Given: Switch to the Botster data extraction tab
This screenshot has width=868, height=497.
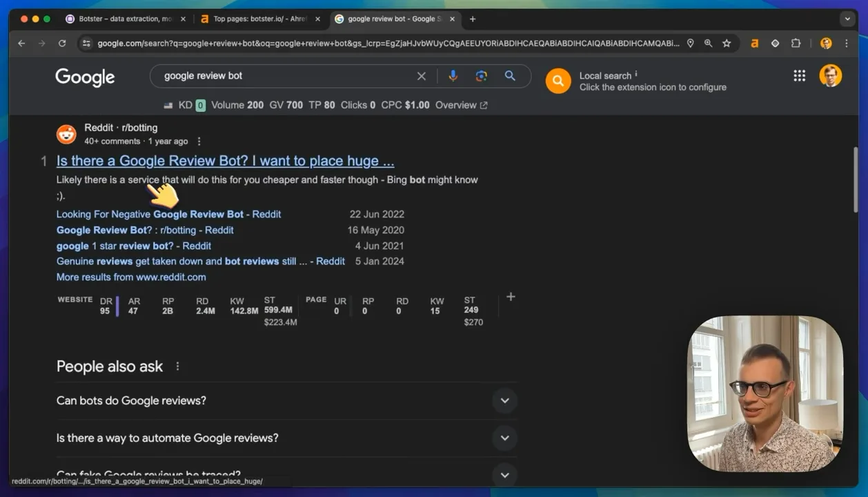Looking at the screenshot, I should coord(124,19).
